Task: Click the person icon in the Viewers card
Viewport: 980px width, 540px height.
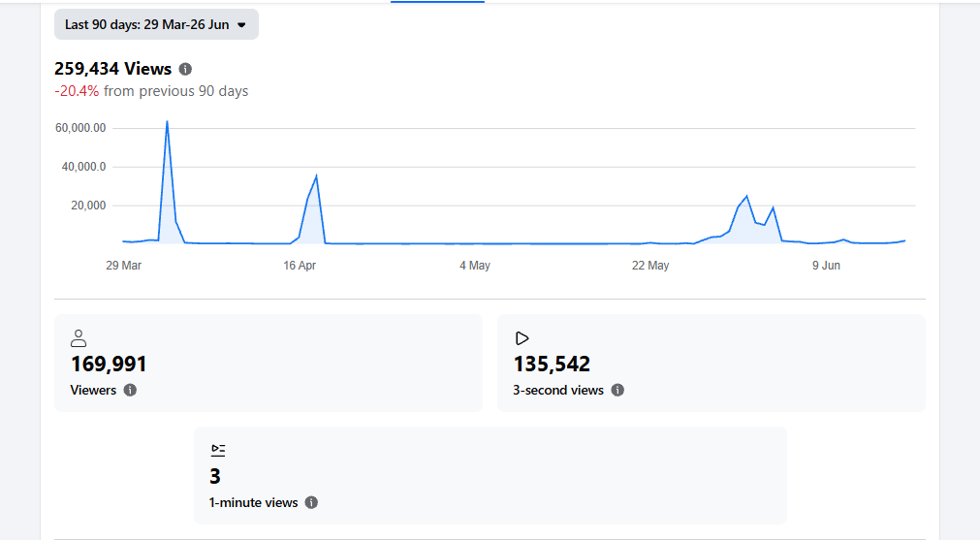Action: pos(79,338)
